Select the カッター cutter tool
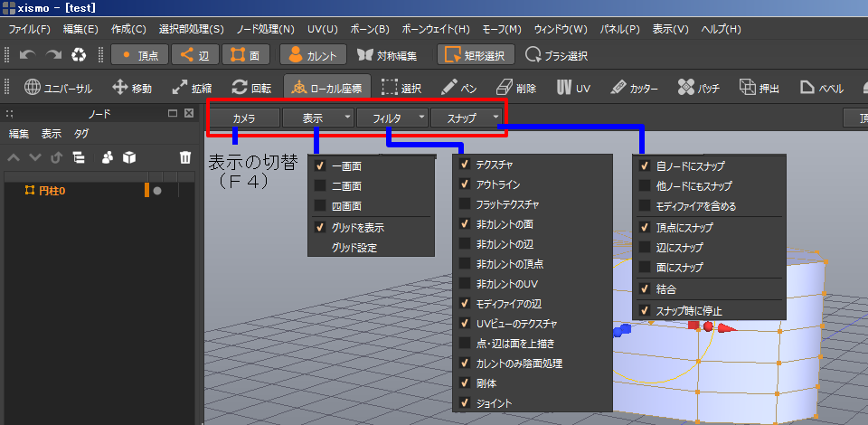Image resolution: width=868 pixels, height=425 pixels. click(635, 88)
